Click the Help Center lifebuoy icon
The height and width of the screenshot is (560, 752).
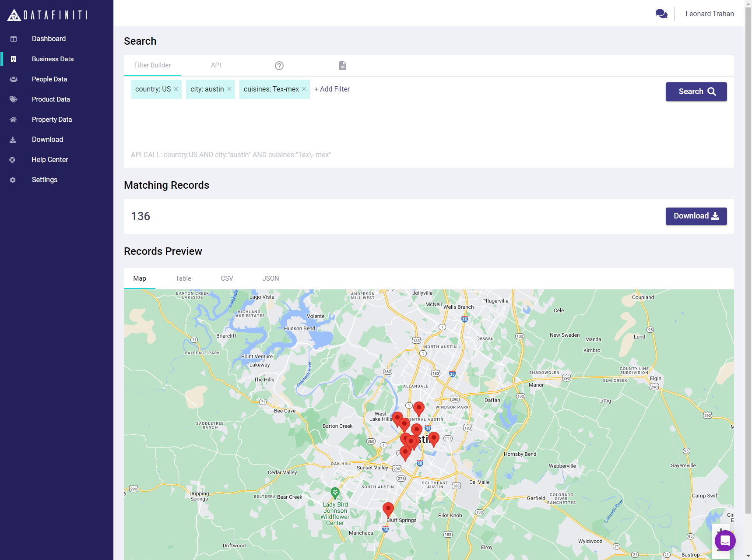(x=12, y=160)
